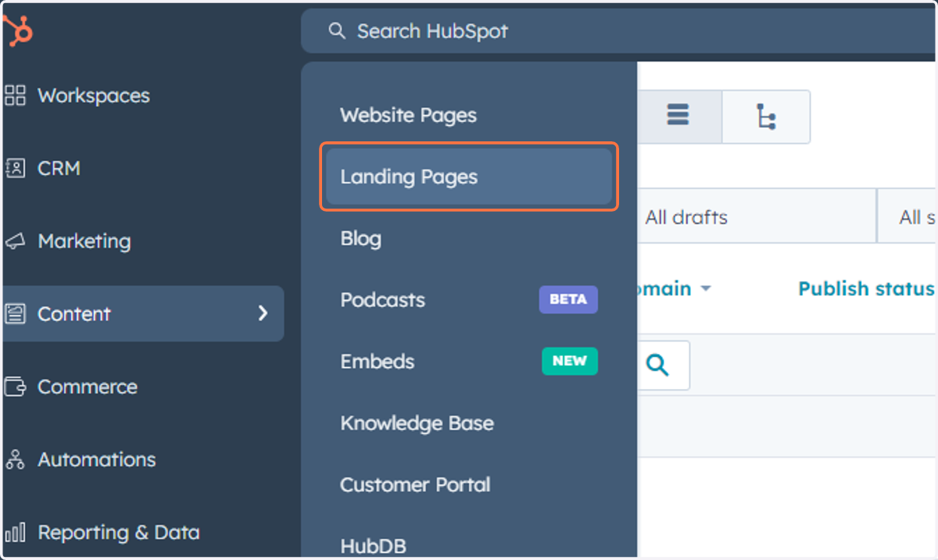Open Blog from the Content submenu
Image resolution: width=938 pixels, height=560 pixels.
point(360,238)
